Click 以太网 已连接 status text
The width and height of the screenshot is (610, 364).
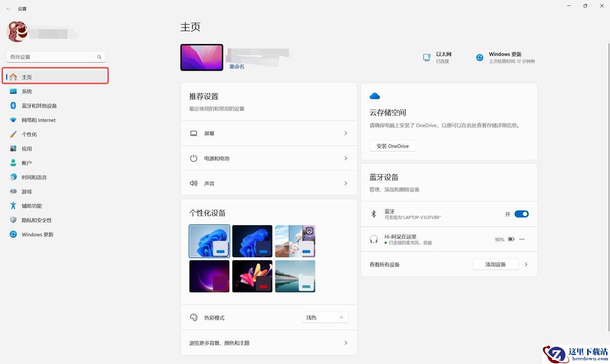pyautogui.click(x=444, y=57)
